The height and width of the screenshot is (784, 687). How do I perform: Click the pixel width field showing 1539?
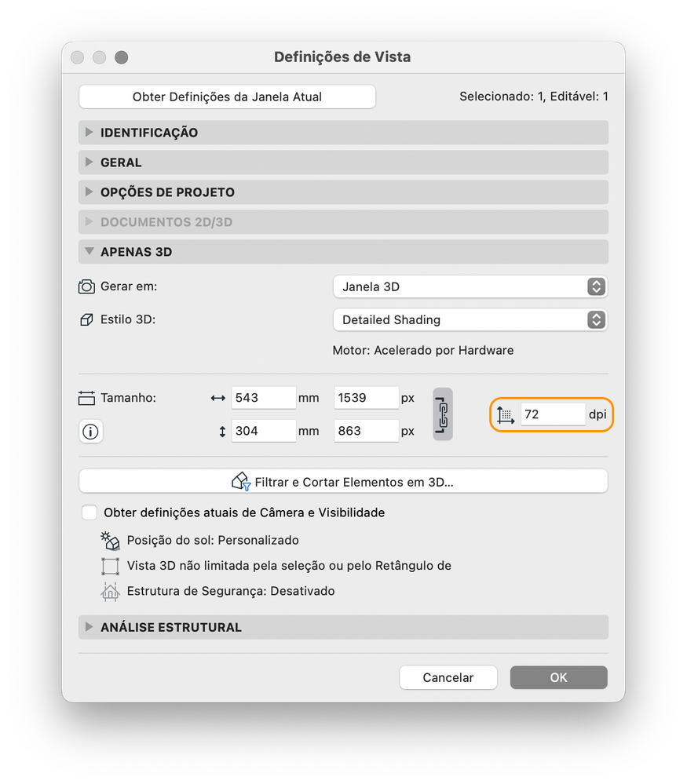tap(366, 398)
